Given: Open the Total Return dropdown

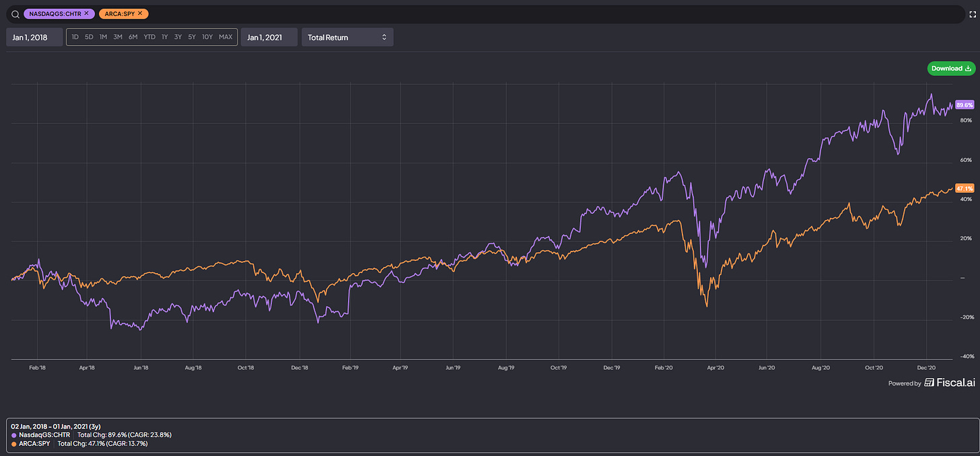Looking at the screenshot, I should coord(347,37).
